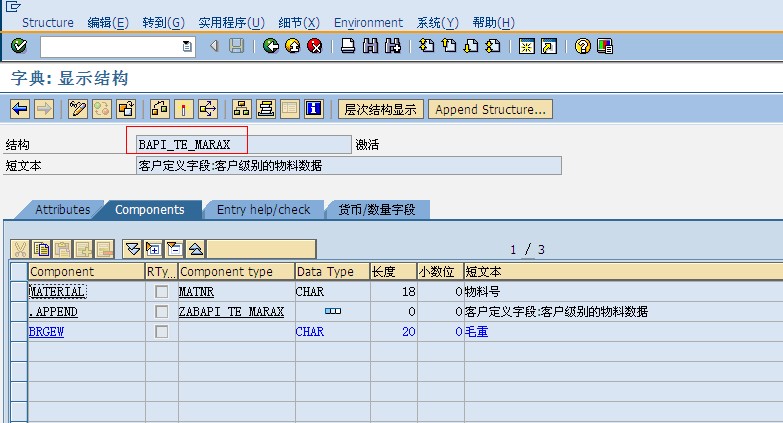The height and width of the screenshot is (423, 783).
Task: Click the 层次结构显示 button
Action: [x=381, y=109]
